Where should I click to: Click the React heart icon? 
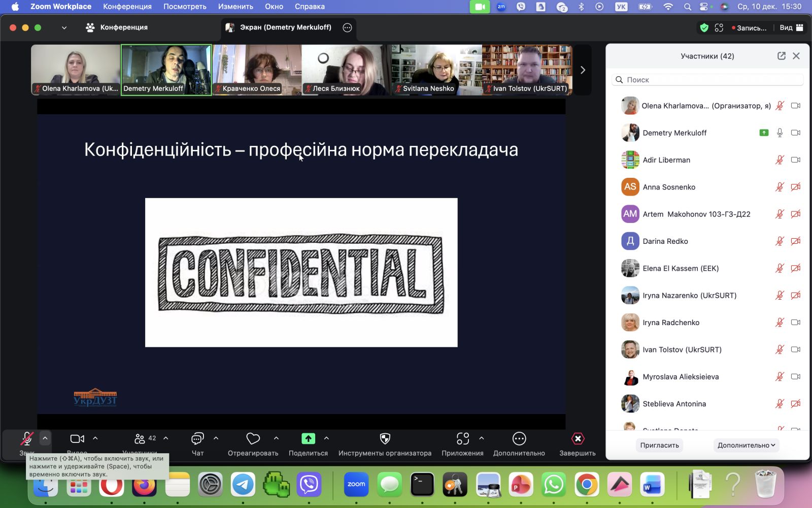253,439
